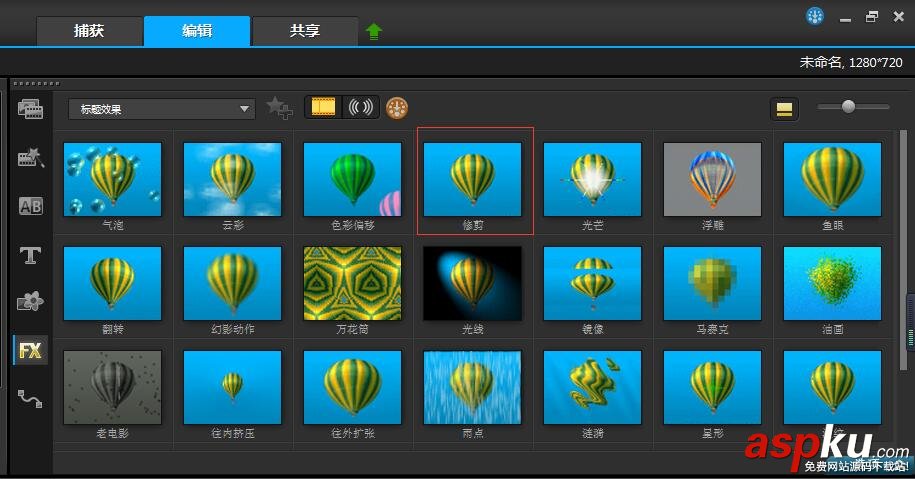Select the 雨点 rain filter thumbnail
This screenshot has width=915, height=479.
tap(473, 387)
